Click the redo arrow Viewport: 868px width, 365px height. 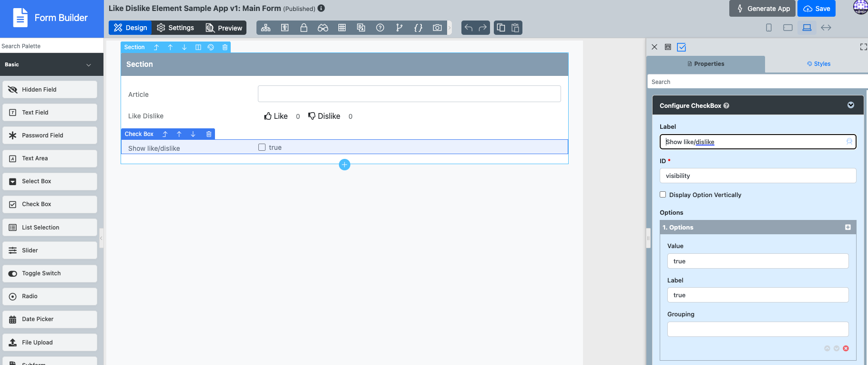483,28
